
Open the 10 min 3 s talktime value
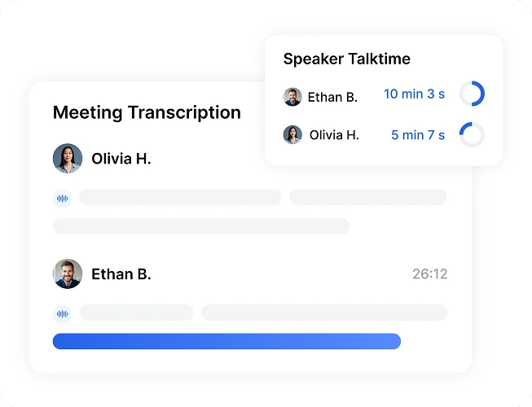414,94
